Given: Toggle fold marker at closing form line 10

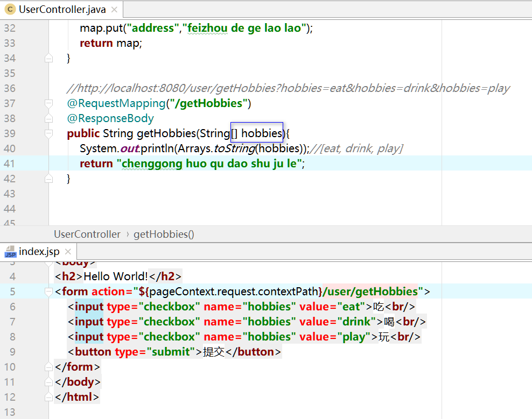Looking at the screenshot, I should pos(48,367).
